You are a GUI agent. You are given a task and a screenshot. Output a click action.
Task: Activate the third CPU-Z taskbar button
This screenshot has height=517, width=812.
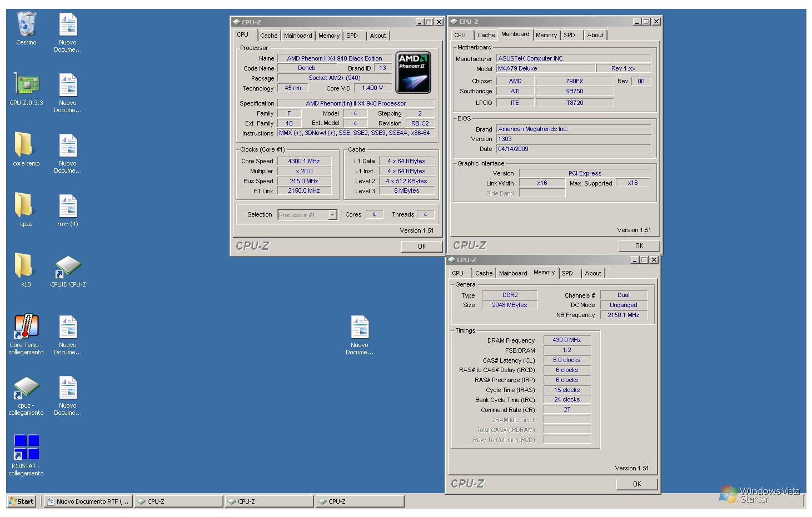coord(360,501)
